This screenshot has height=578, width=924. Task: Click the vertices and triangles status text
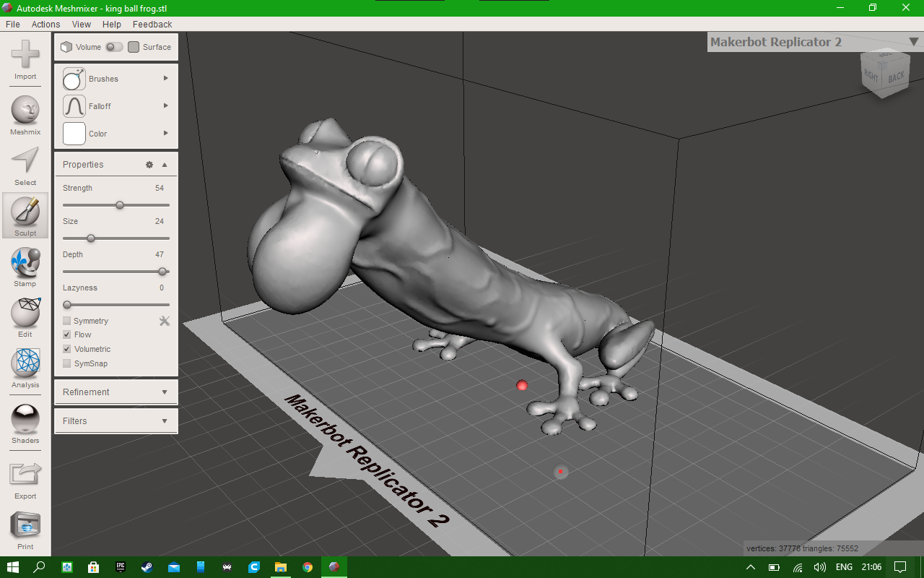(802, 548)
